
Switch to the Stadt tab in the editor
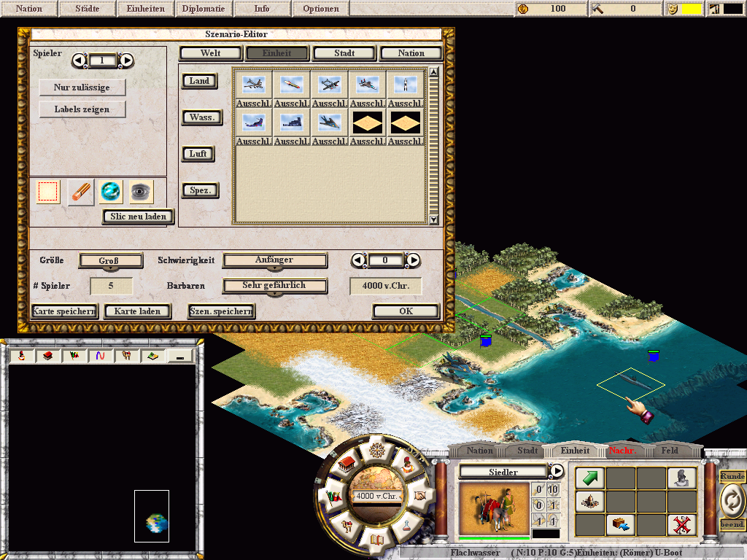tap(344, 52)
